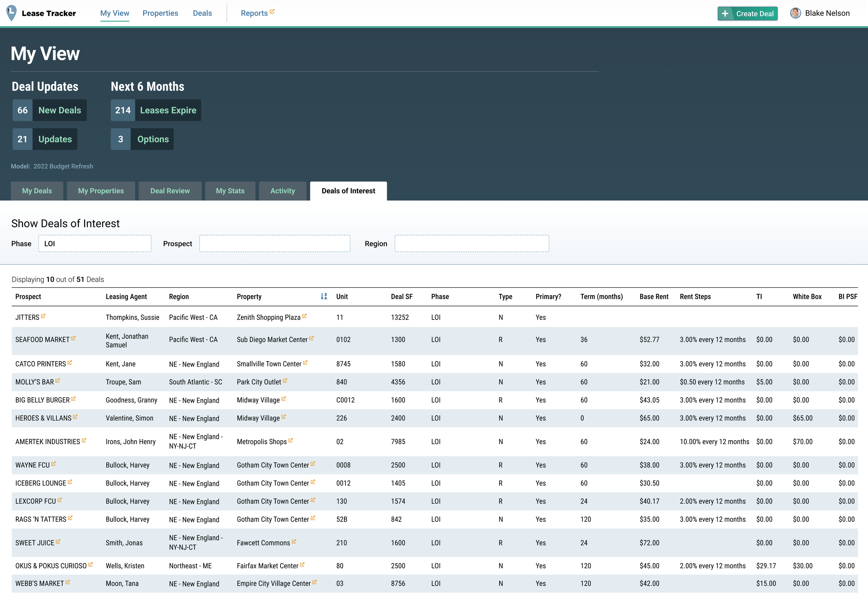Click the 66 New Deals button
This screenshot has width=868, height=603.
[x=50, y=110]
